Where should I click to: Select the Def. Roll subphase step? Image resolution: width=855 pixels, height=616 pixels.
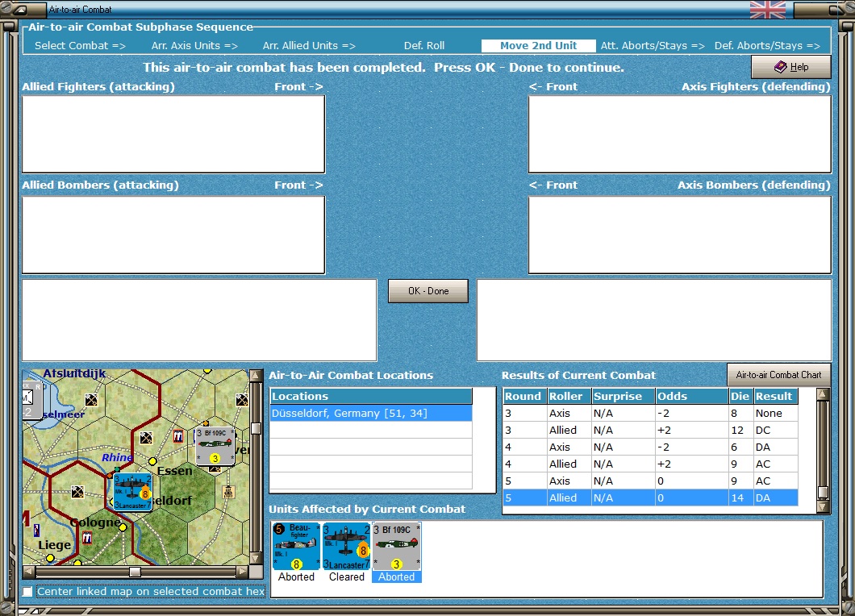[x=424, y=46]
